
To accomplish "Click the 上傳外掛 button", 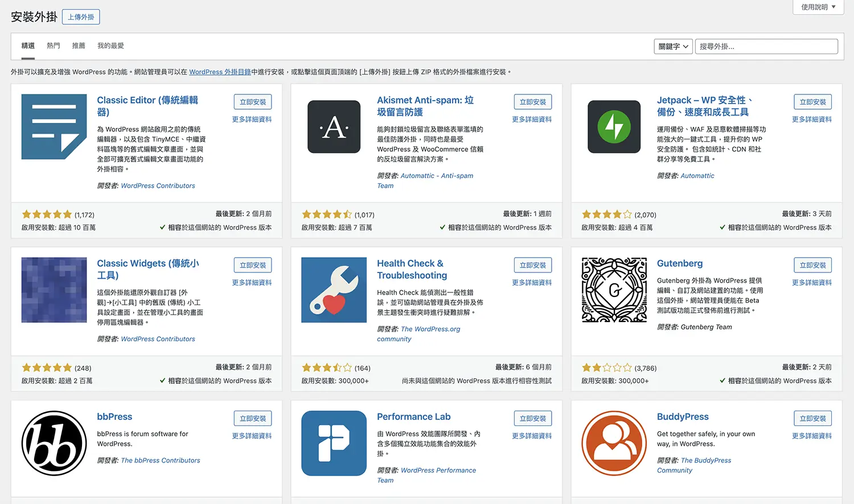I will coord(81,17).
